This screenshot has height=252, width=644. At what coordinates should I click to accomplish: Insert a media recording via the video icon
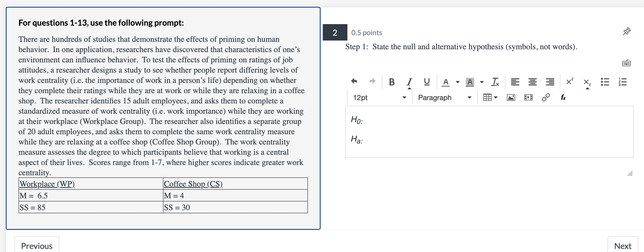[x=528, y=98]
